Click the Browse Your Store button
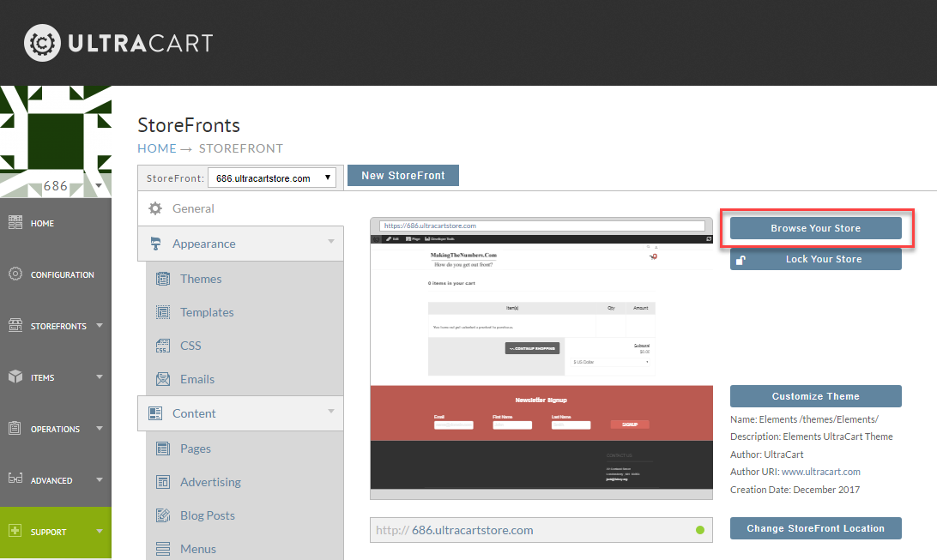 pyautogui.click(x=816, y=228)
